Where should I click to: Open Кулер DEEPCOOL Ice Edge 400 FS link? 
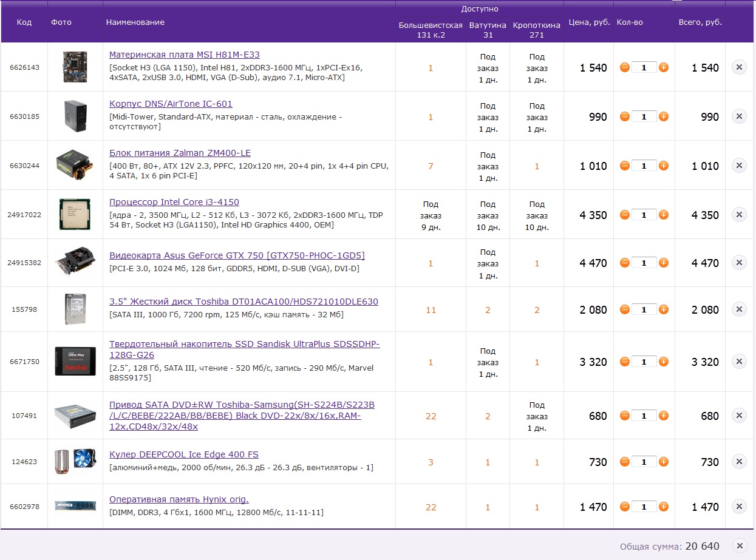click(x=183, y=454)
